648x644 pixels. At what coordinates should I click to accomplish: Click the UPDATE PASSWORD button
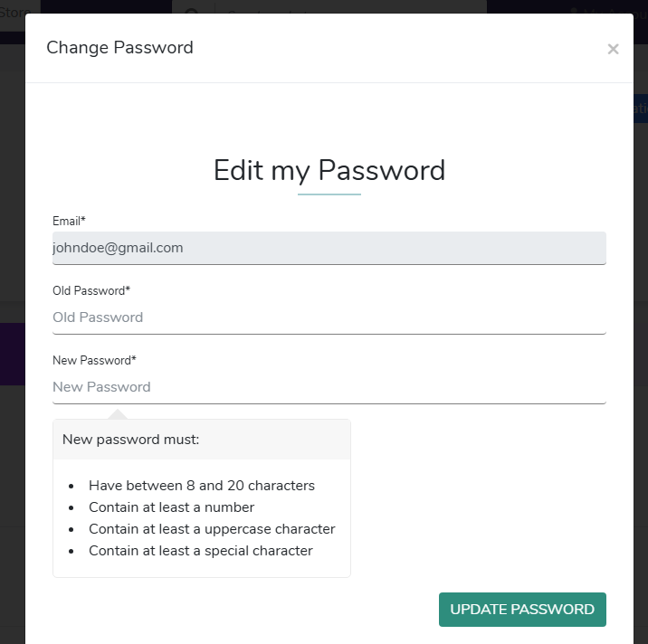(522, 610)
